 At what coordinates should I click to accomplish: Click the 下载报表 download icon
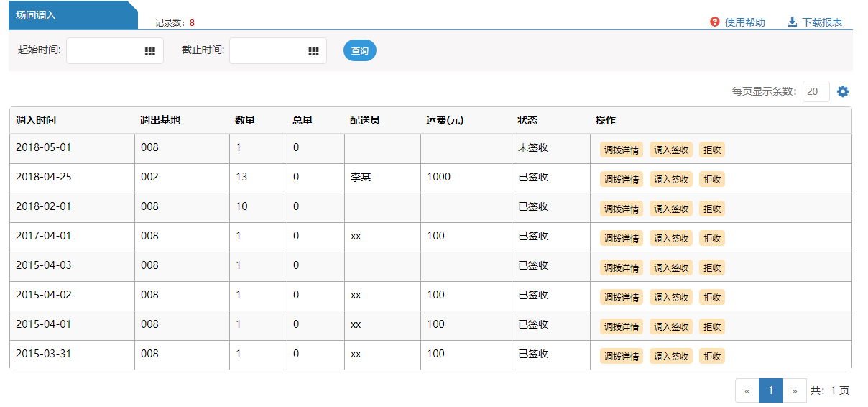coord(793,22)
